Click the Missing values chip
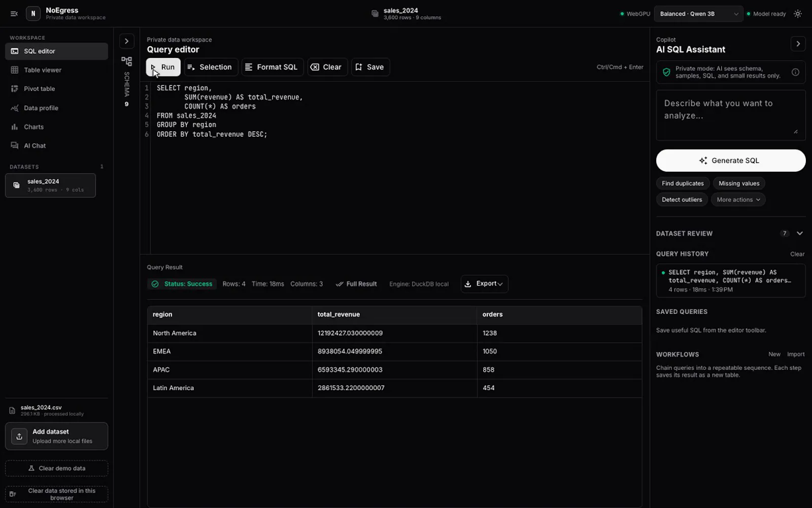 (x=739, y=183)
